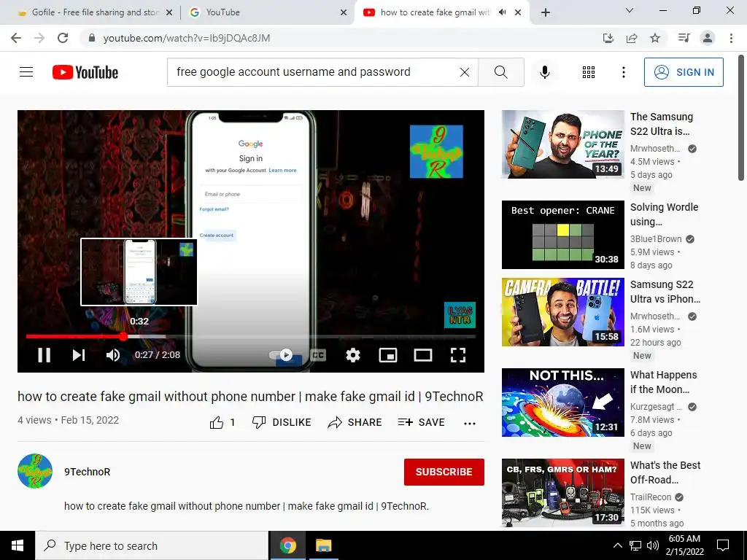
Task: Subscribe to 9TechnoR channel
Action: pyautogui.click(x=444, y=472)
